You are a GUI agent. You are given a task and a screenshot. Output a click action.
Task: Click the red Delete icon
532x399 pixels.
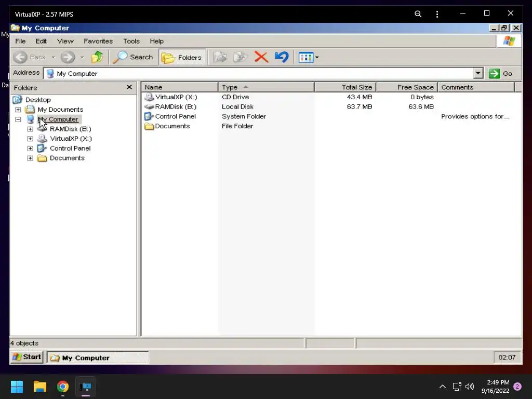[x=261, y=57]
